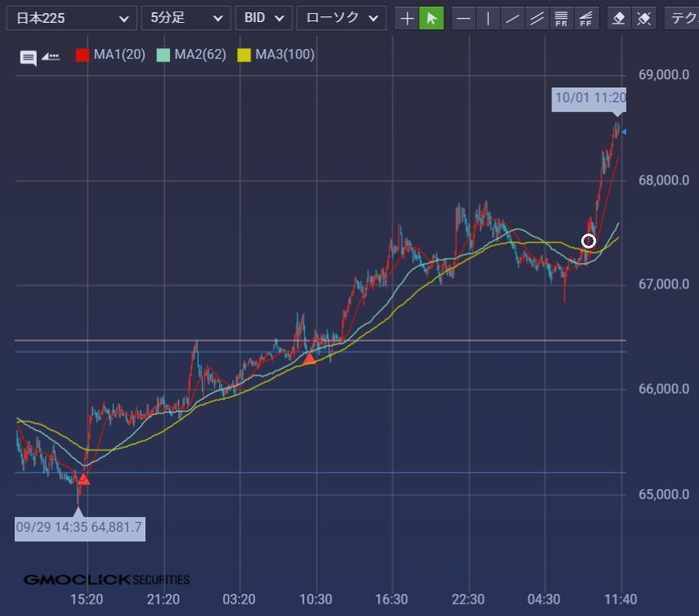Screen dimensions: 699x616
Task: Click the 09/29 14:35 64,881.7 low label
Action: pyautogui.click(x=80, y=529)
